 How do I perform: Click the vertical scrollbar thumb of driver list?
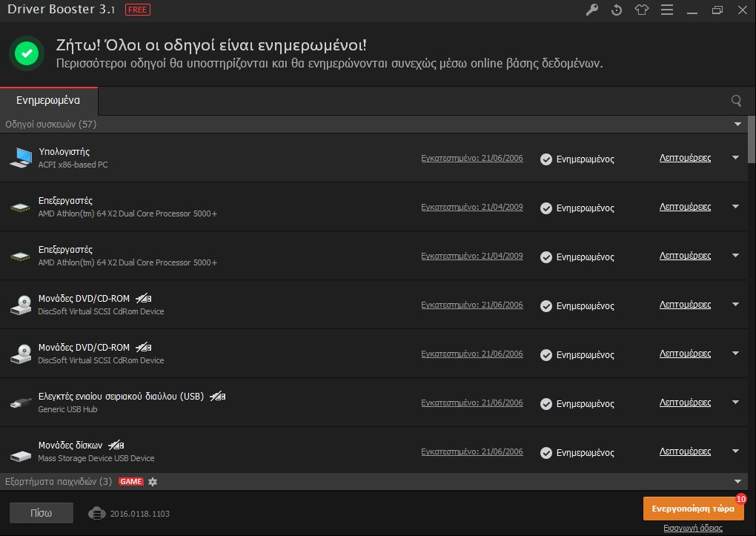(x=751, y=139)
